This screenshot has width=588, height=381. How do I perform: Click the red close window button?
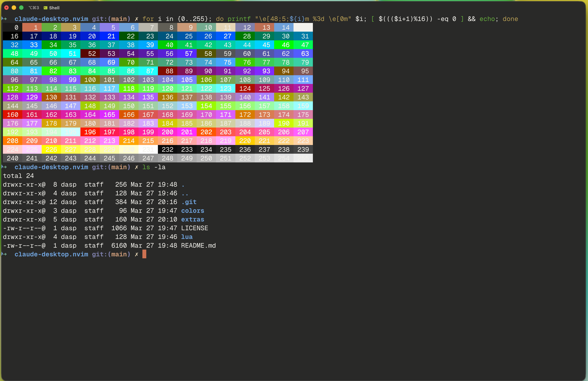pos(7,8)
